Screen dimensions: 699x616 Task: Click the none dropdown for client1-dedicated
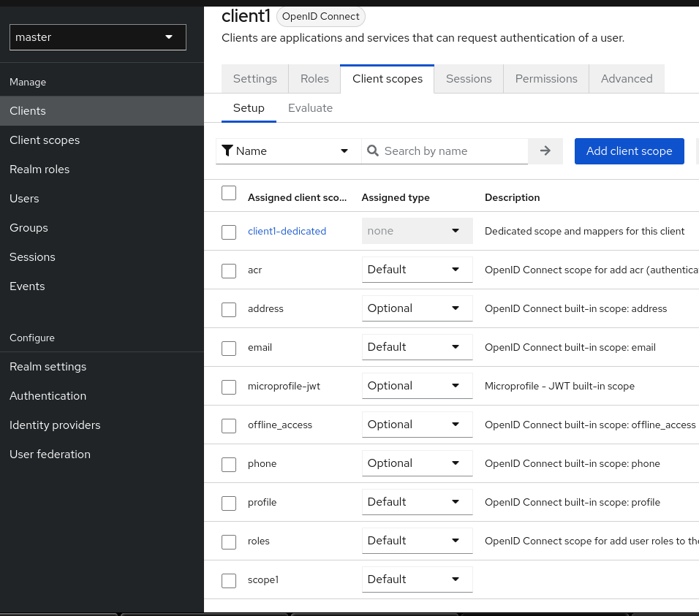pyautogui.click(x=417, y=231)
